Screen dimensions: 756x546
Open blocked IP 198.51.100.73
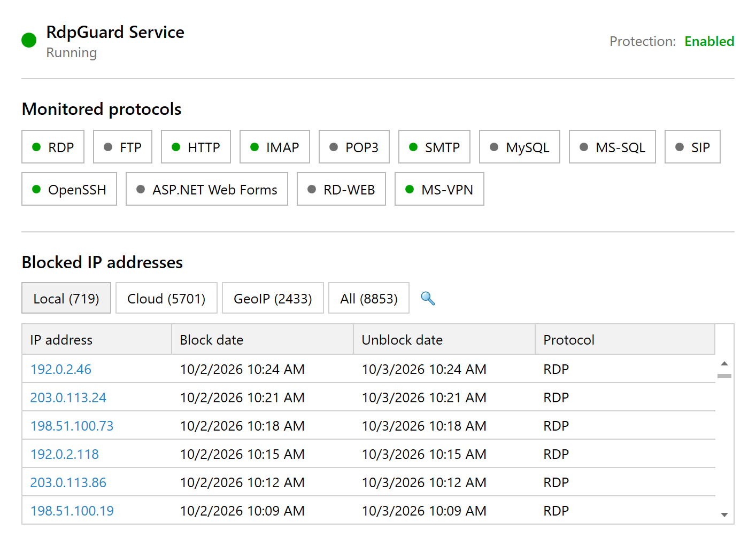pos(72,426)
